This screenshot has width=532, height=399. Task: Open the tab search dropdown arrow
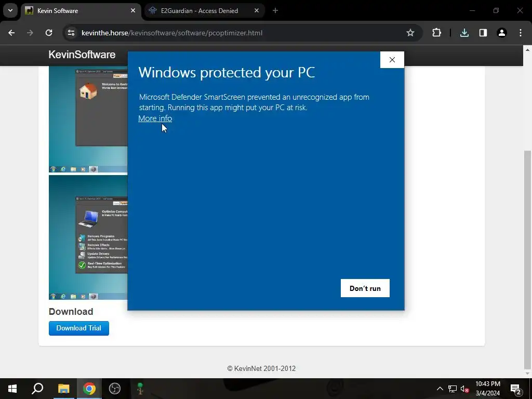click(x=10, y=10)
